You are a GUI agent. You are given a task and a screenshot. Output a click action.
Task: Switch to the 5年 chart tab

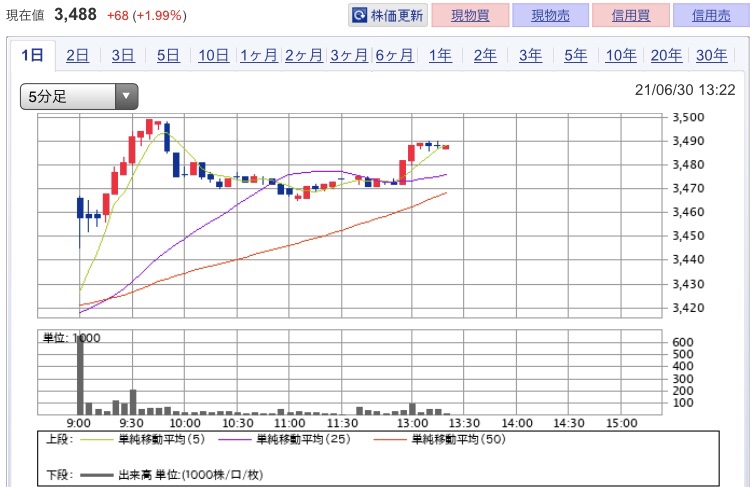tap(575, 55)
